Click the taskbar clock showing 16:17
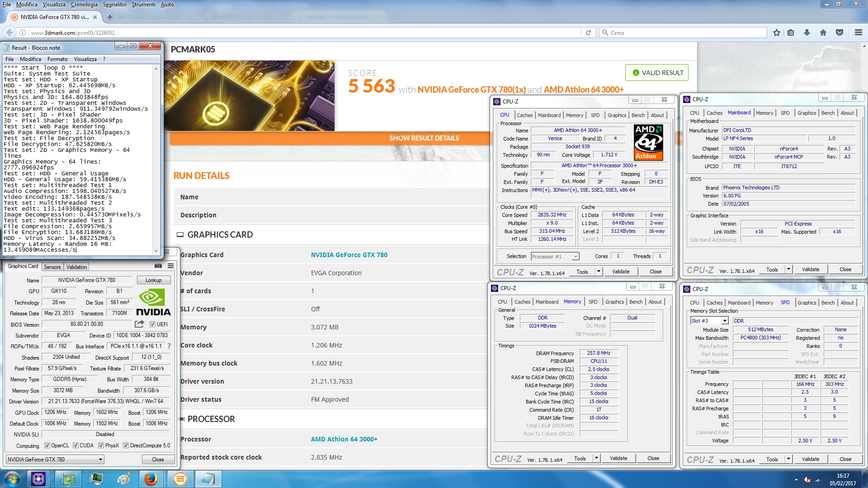The image size is (868, 488). [x=843, y=476]
